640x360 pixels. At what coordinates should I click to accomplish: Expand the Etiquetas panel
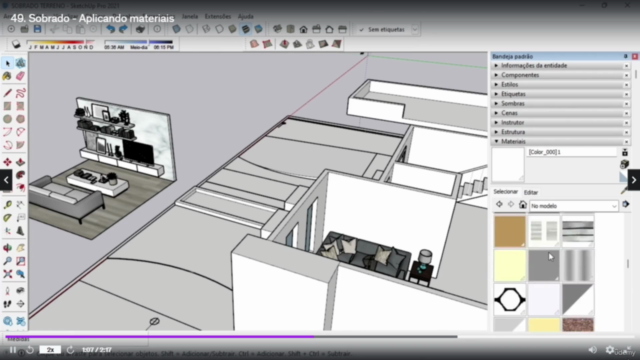pyautogui.click(x=560, y=94)
